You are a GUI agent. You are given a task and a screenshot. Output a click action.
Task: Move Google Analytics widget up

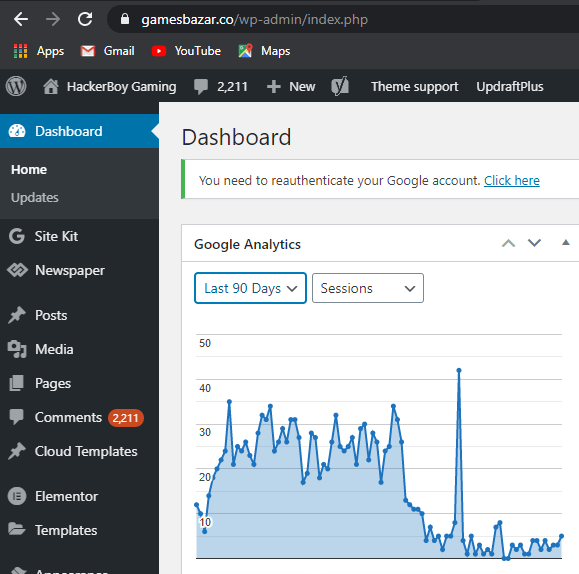pyautogui.click(x=508, y=243)
